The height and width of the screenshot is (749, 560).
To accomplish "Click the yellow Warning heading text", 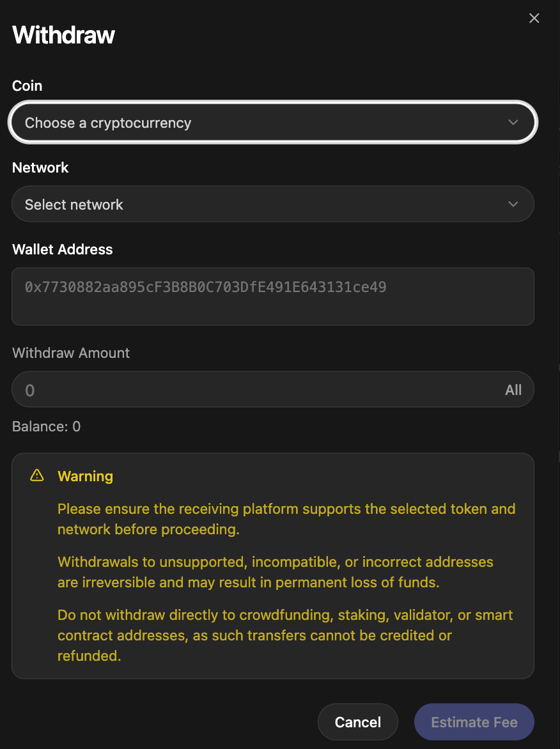I will (x=85, y=476).
